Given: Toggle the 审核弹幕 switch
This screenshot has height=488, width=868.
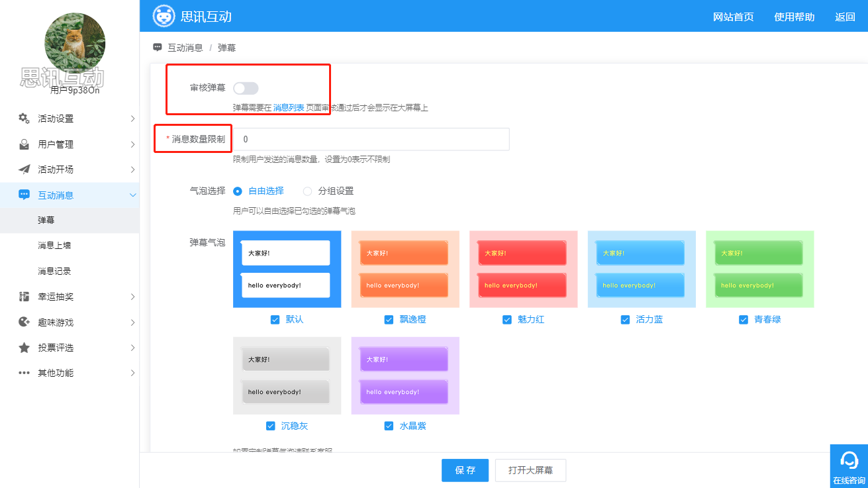Looking at the screenshot, I should [246, 88].
